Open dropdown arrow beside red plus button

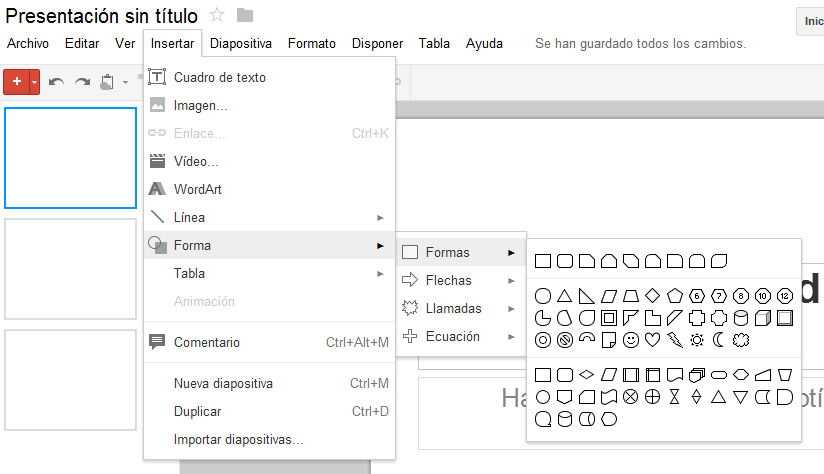pos(35,82)
